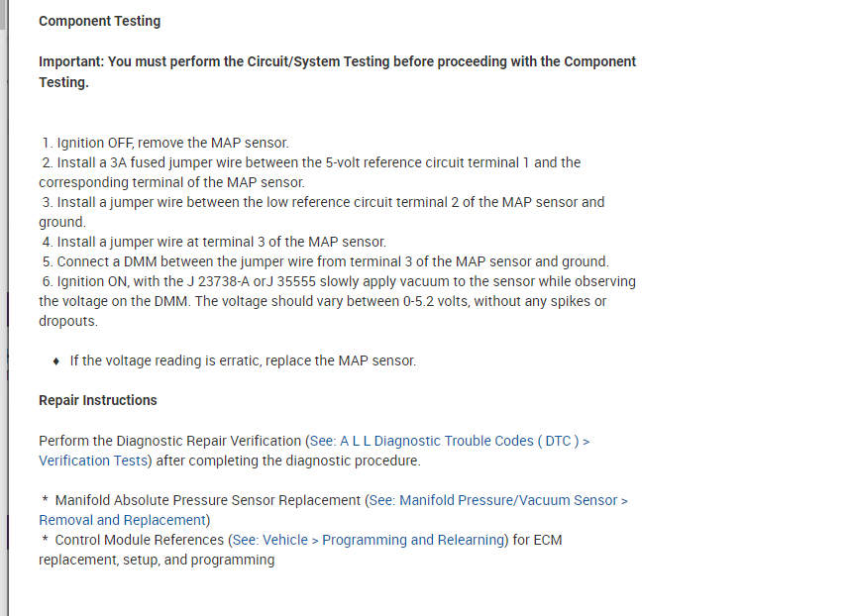Viewport: 853px width, 616px height.
Task: Click the diamond bullet before the erratic voltage note
Action: [57, 360]
